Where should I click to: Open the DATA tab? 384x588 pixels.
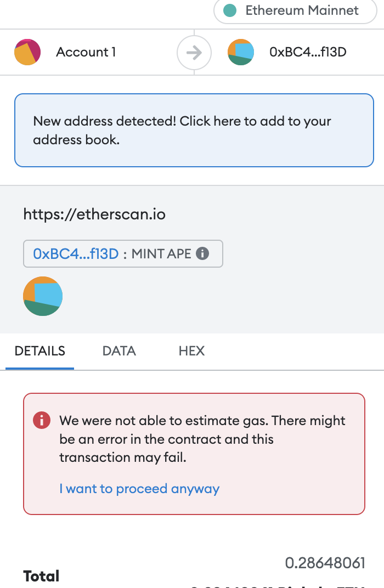coord(119,351)
